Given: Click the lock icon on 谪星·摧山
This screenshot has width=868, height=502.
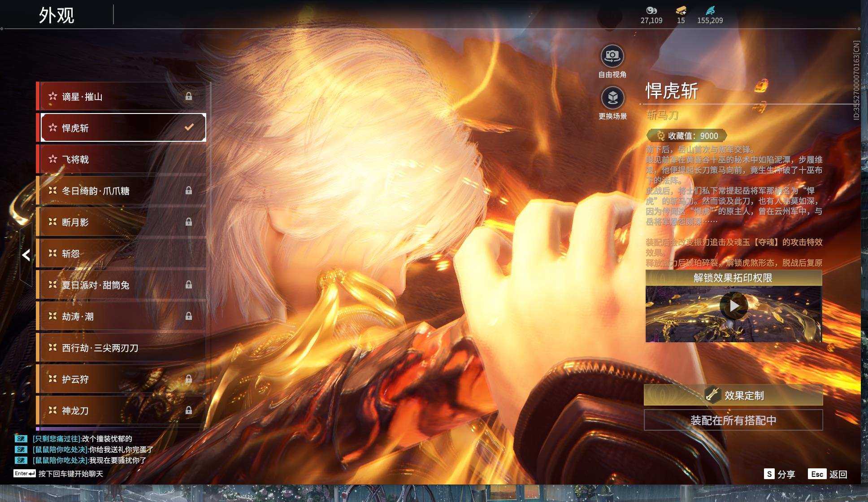Looking at the screenshot, I should point(189,96).
